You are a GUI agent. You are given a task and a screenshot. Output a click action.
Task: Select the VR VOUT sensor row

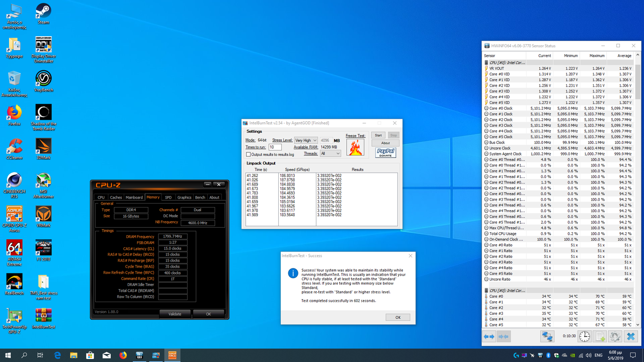(x=558, y=68)
